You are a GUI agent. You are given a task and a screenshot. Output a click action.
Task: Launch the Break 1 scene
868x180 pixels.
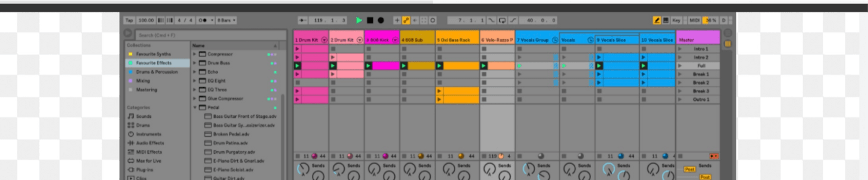click(680, 74)
